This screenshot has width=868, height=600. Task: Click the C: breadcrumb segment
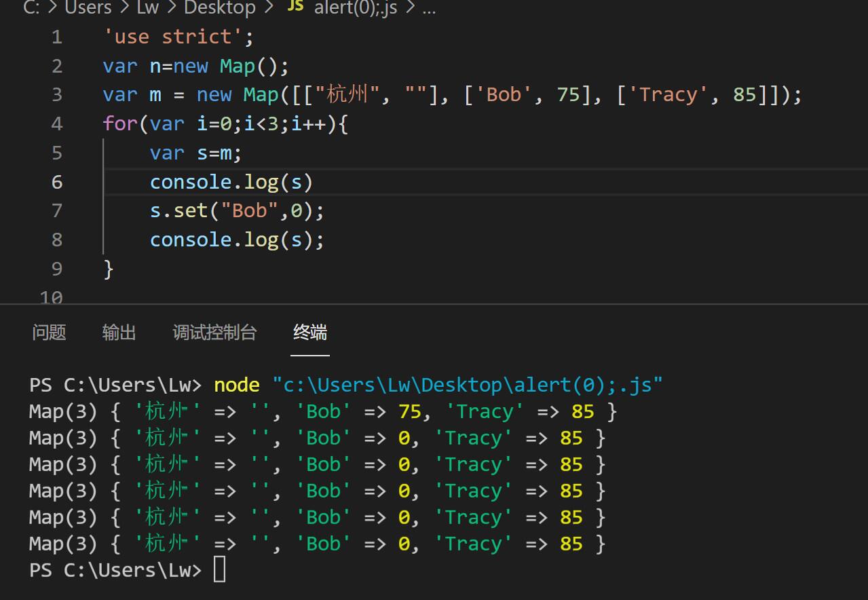tap(31, 8)
